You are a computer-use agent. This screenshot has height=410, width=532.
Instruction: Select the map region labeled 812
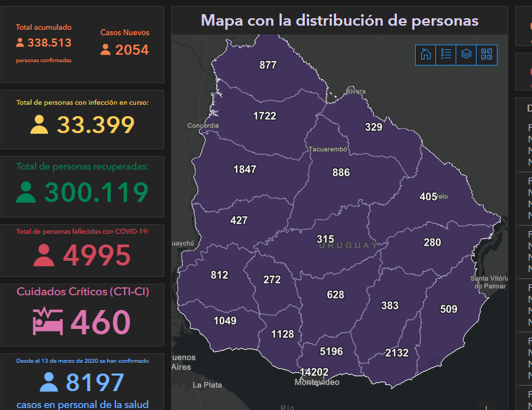coord(219,275)
